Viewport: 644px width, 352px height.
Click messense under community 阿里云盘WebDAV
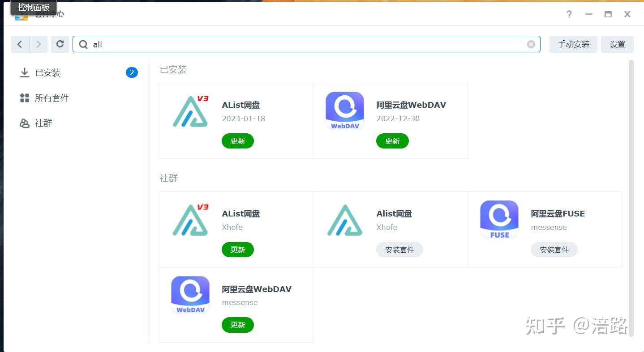click(240, 302)
